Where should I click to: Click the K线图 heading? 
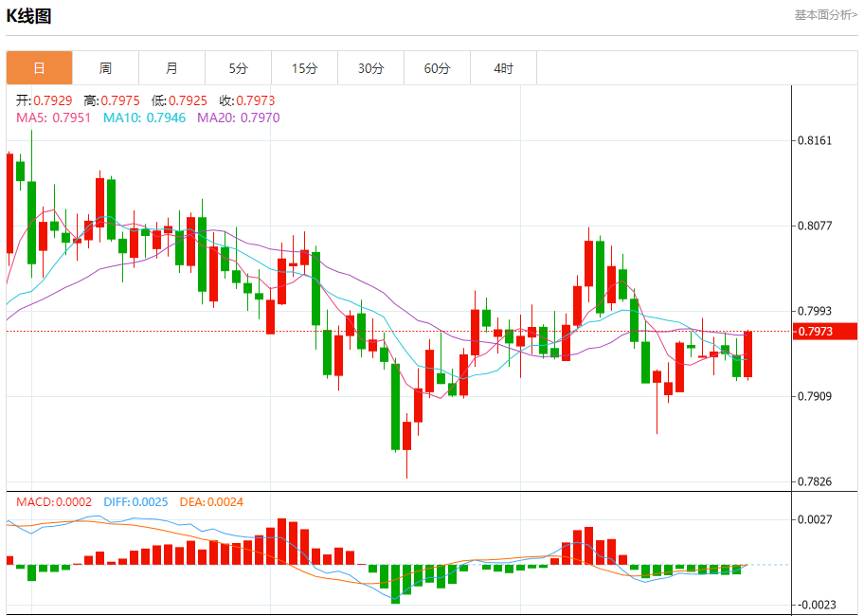28,16
